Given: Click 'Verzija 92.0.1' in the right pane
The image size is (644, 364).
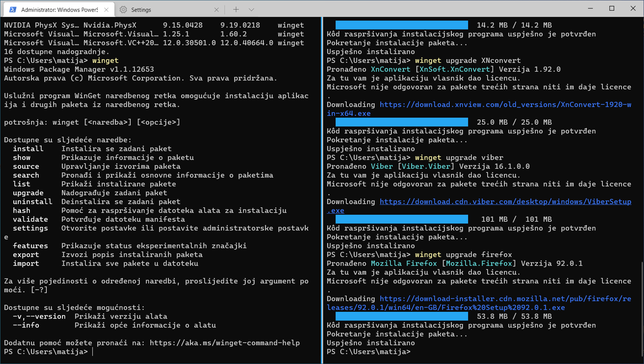Looking at the screenshot, I should 552,263.
